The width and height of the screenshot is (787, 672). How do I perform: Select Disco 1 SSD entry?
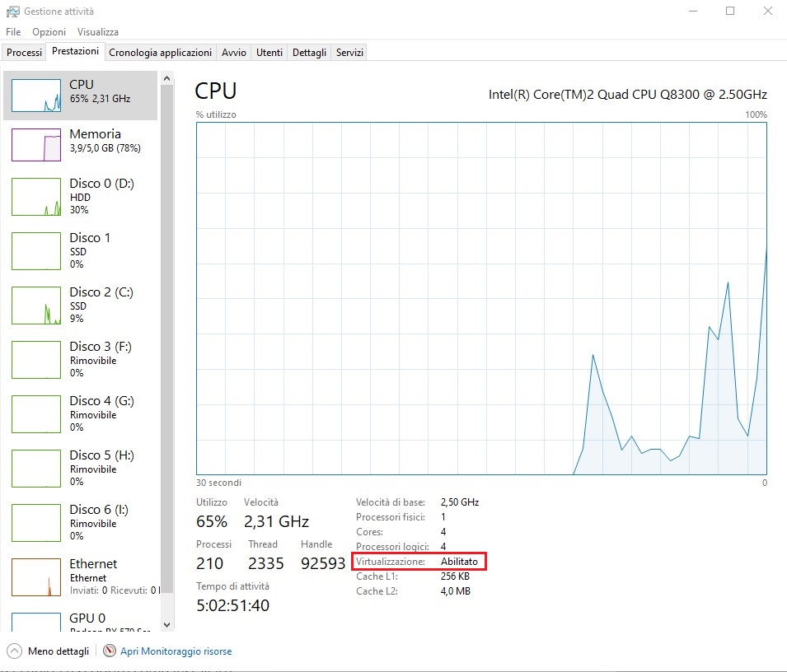(x=80, y=250)
